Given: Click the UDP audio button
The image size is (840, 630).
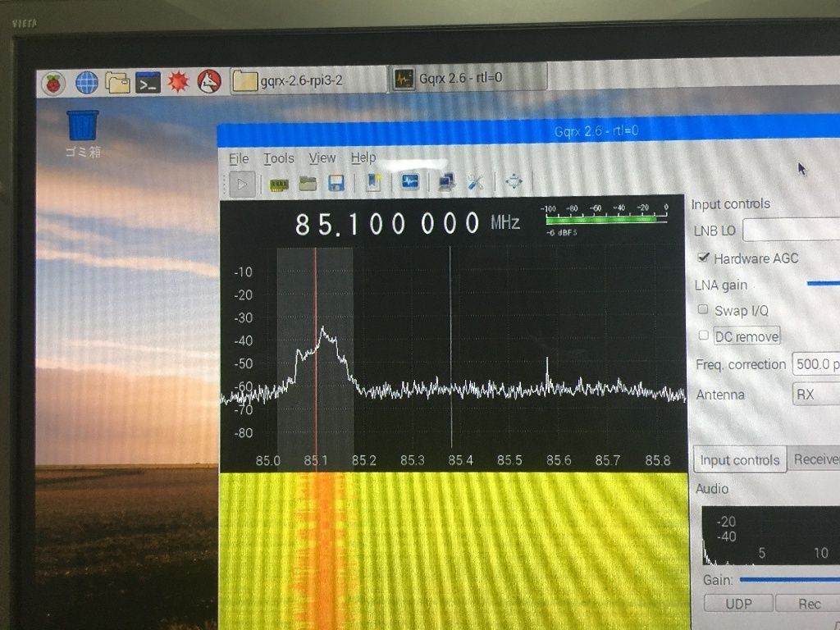Looking at the screenshot, I should point(739,604).
